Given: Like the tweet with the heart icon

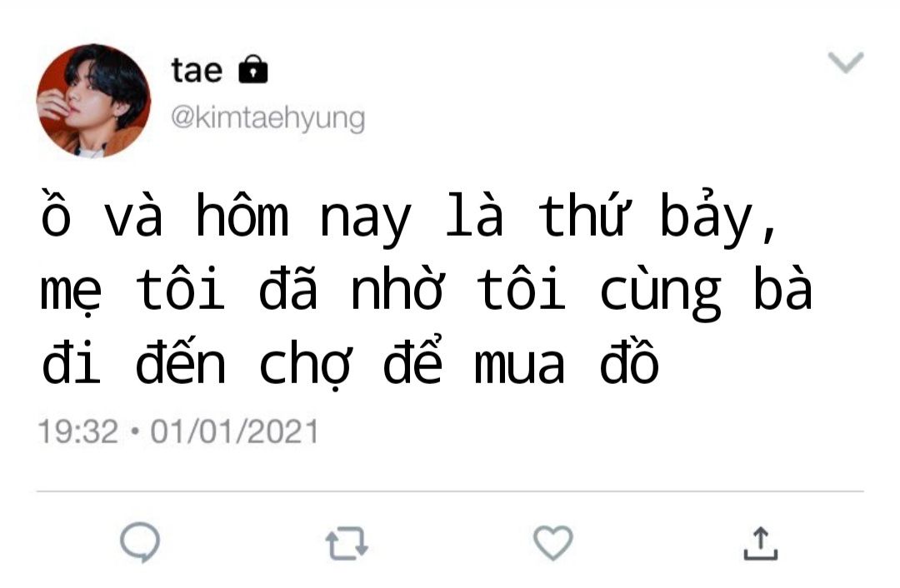Looking at the screenshot, I should [x=552, y=543].
